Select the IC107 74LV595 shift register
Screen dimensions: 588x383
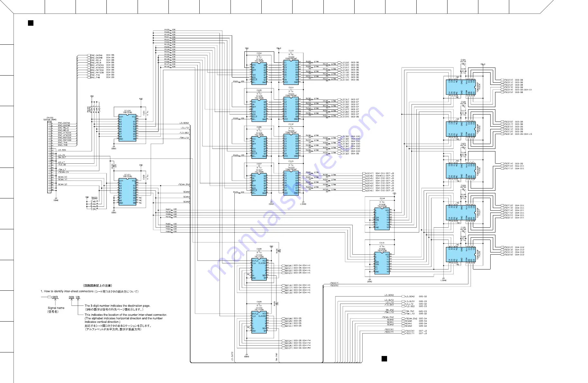coord(259,184)
